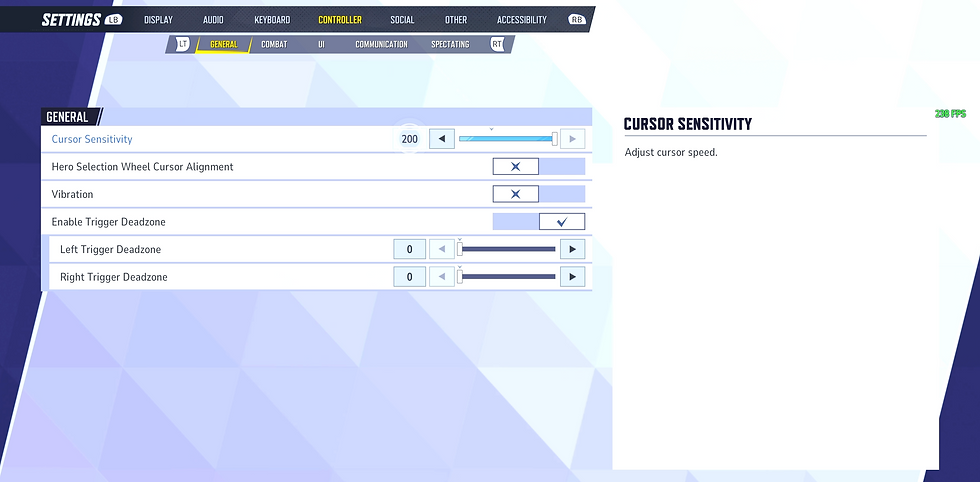Viewport: 980px width, 482px height.
Task: Open the Accessibility settings tab
Action: click(522, 20)
